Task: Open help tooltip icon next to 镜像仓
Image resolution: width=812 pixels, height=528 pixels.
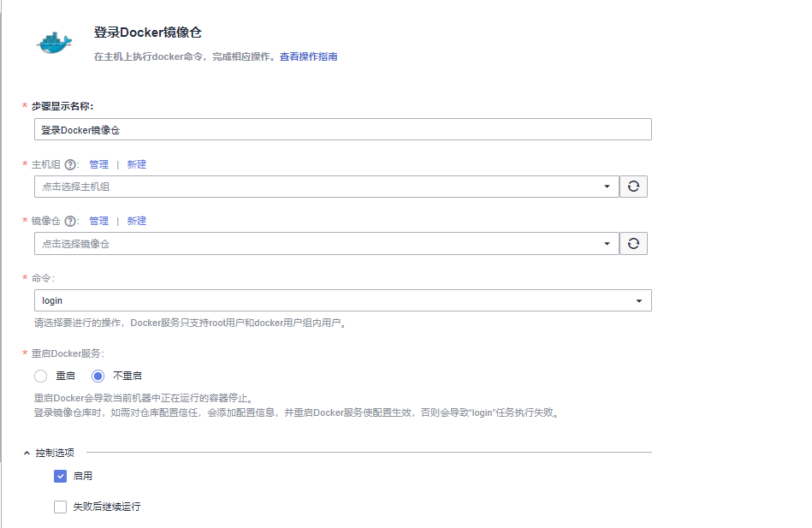Action: click(70, 222)
